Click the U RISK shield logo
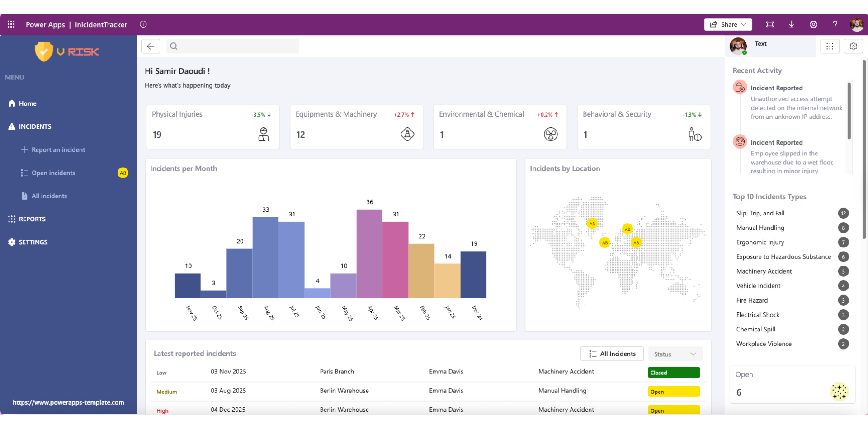The height and width of the screenshot is (429, 868). 66,51
